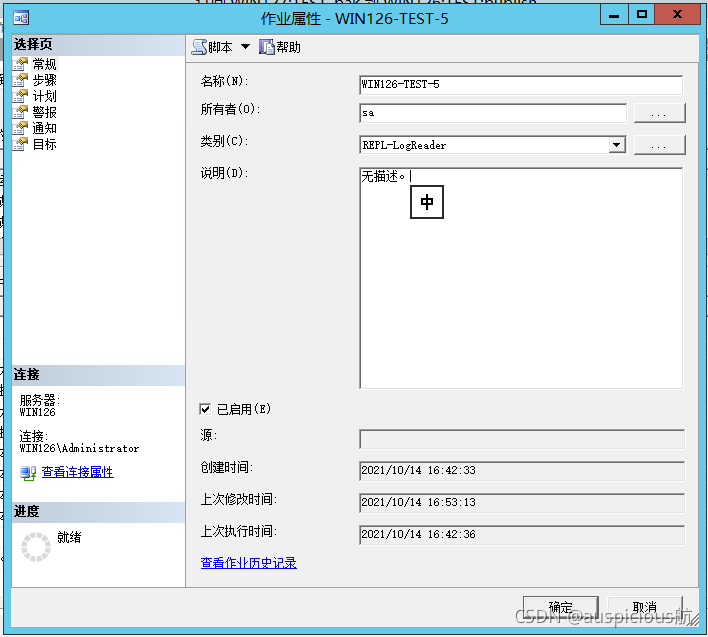Viewport: 708px width, 637px height.
Task: Click the browse button next to 所有者
Action: [x=659, y=113]
